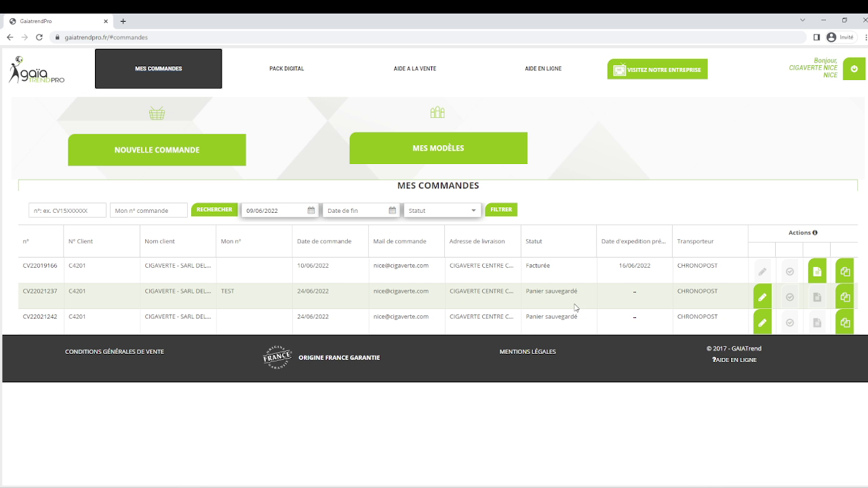Open the browser tab search chevron
This screenshot has height=488, width=868.
[x=803, y=20]
